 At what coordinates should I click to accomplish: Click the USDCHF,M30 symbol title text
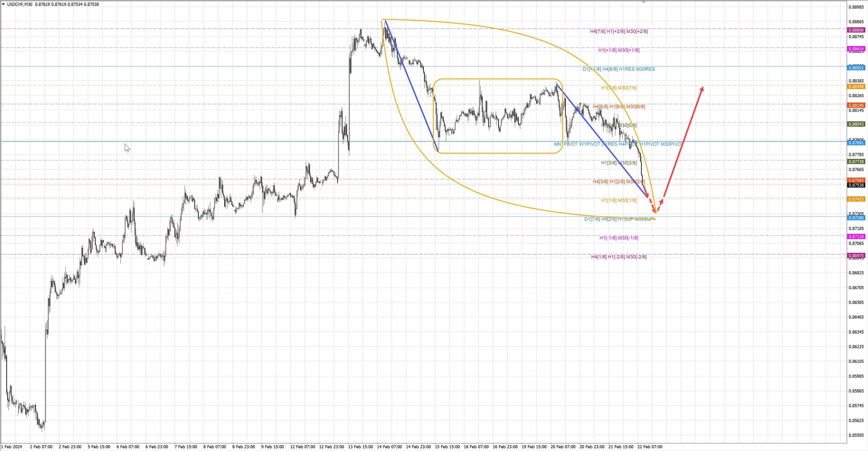pos(19,4)
